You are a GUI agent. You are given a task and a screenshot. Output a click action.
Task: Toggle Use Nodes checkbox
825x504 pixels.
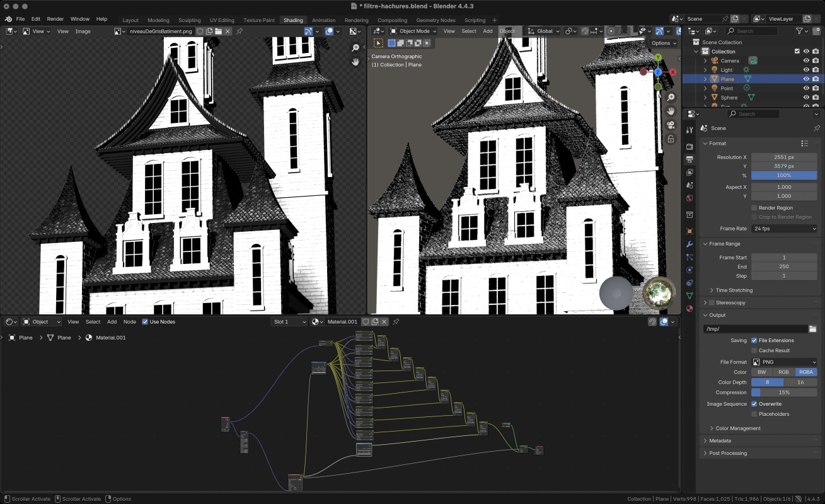click(145, 322)
